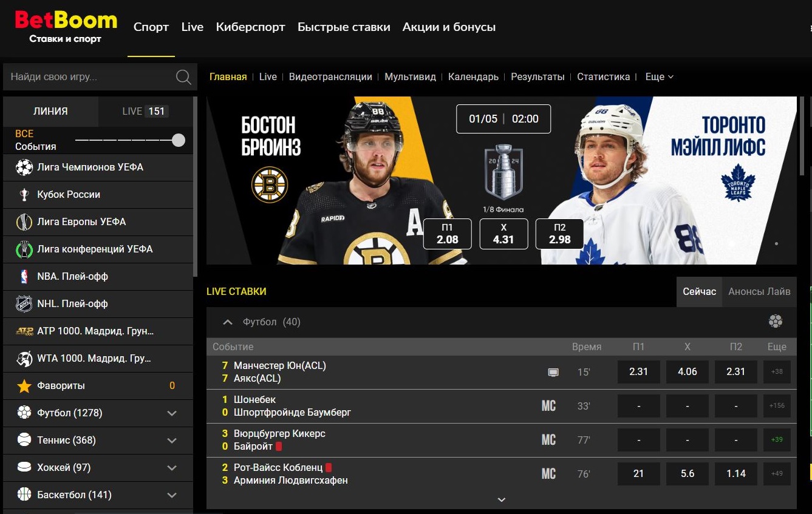The width and height of the screenshot is (812, 514).
Task: Go to Главная sub-navigation link
Action: [228, 77]
